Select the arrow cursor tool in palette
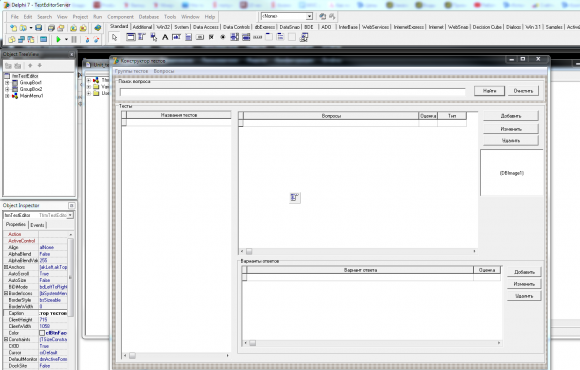 [114, 37]
